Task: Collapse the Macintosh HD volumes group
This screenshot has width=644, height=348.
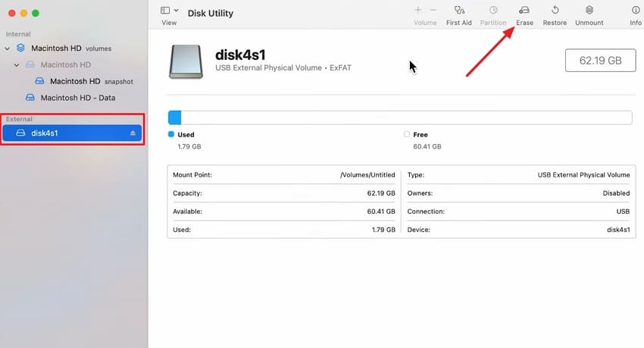Action: tap(8, 49)
